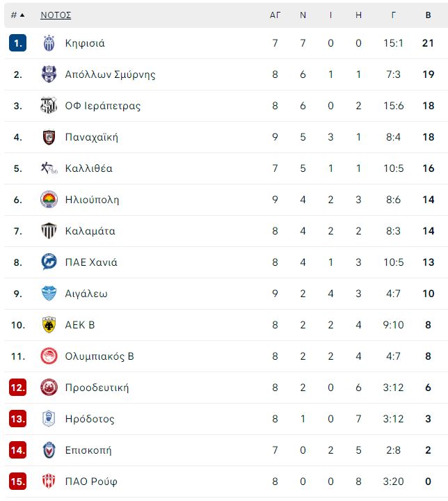The height and width of the screenshot is (501, 448).
Task: Open the ΟΦ Ιεράπετρας crest icon
Action: [x=49, y=106]
